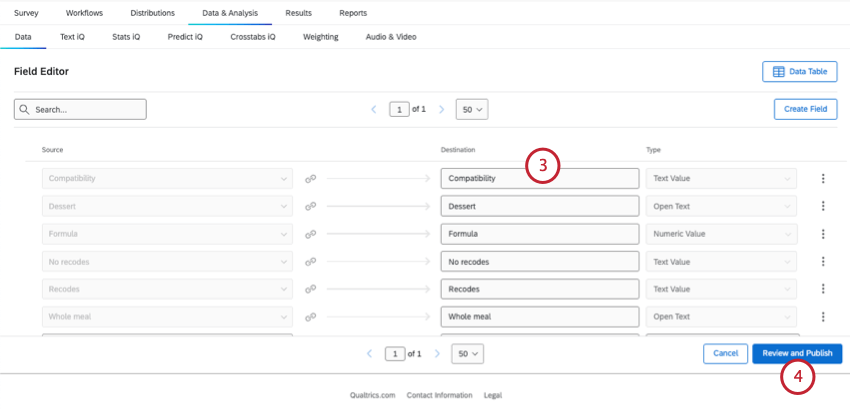Expand the bottom 50 rows-per-page dropdown
The height and width of the screenshot is (410, 850).
tap(467, 354)
